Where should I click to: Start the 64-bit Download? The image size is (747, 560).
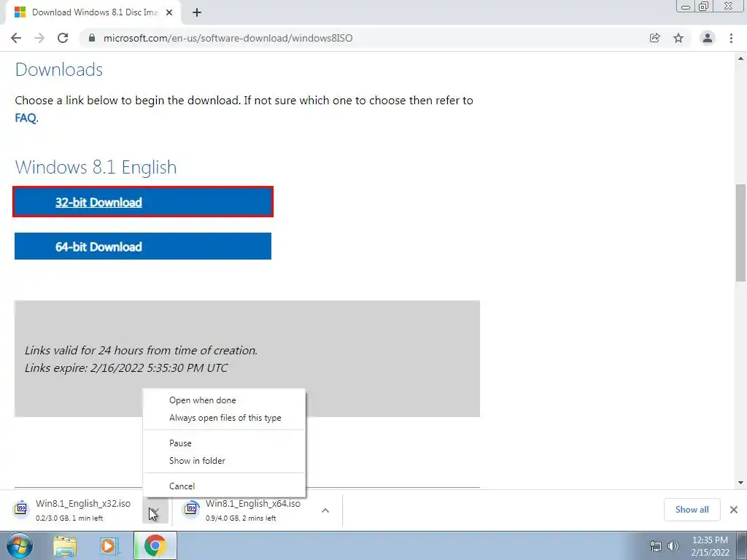(x=143, y=246)
